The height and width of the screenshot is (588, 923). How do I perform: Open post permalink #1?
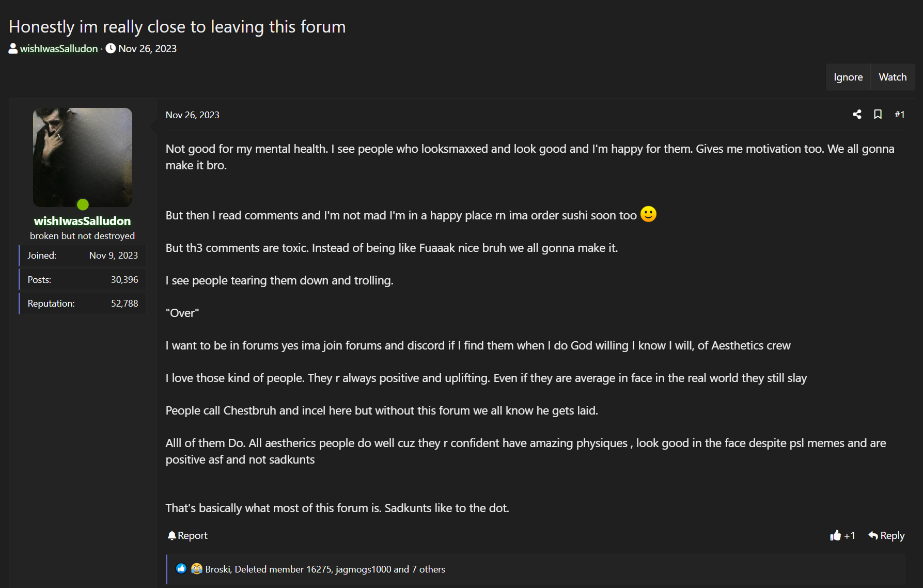coord(899,115)
